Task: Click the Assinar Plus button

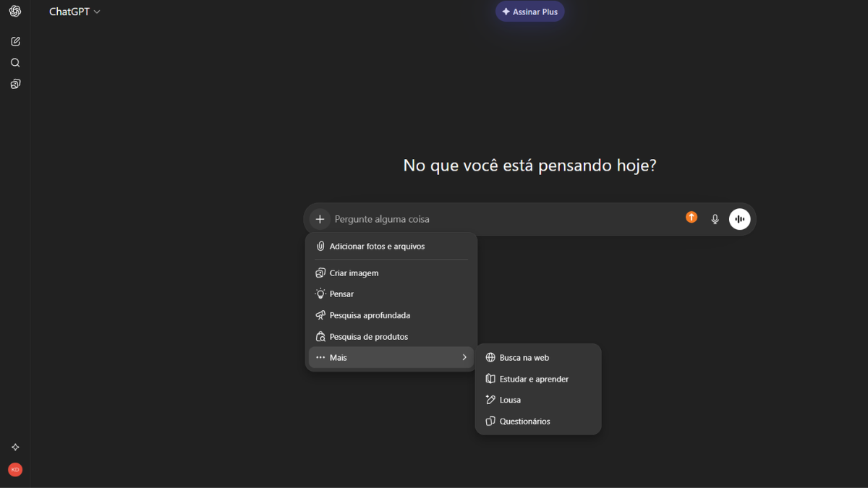Action: (529, 12)
